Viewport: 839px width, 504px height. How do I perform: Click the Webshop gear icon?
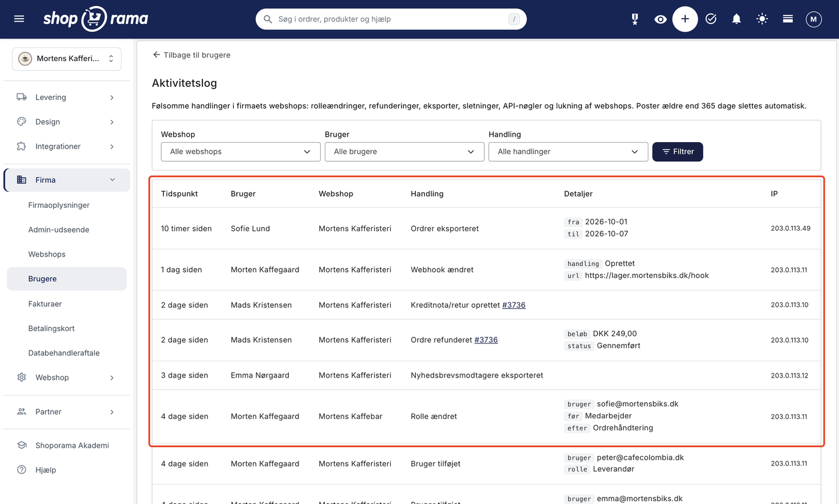pos(22,378)
